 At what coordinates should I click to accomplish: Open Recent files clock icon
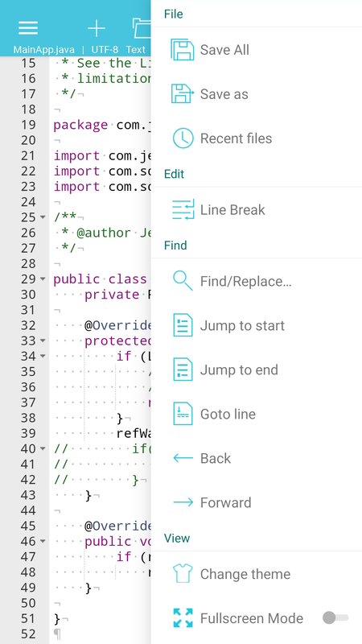tap(183, 138)
